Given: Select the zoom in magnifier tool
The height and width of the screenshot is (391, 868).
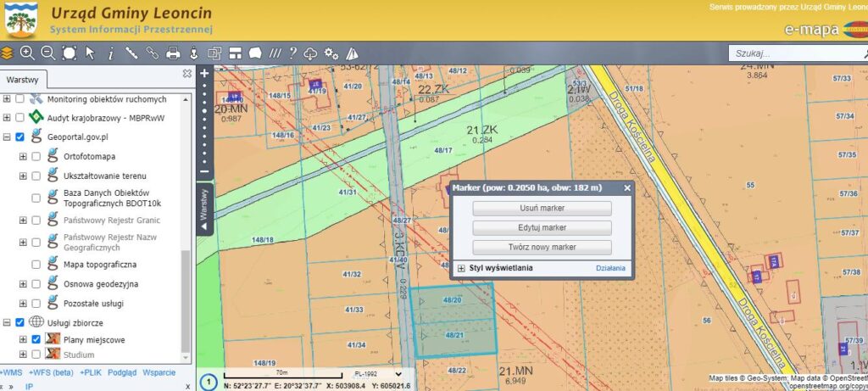Looking at the screenshot, I should [x=27, y=53].
